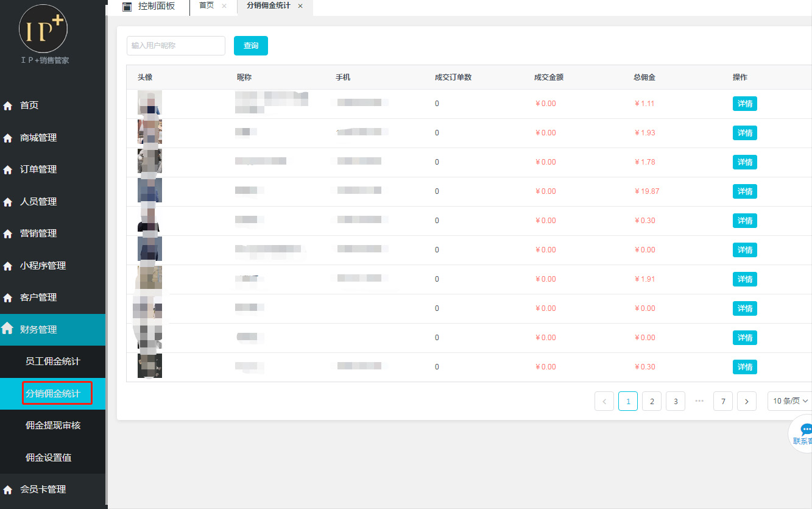Open 详情 for the ¥19.87 commission row
Viewport: 812px width, 509px height.
(x=744, y=191)
